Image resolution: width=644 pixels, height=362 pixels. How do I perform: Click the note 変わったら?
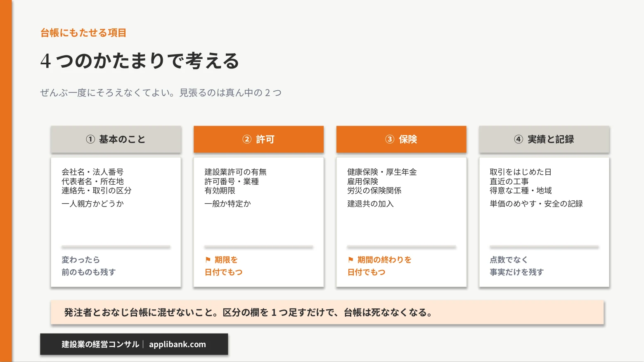80,260
